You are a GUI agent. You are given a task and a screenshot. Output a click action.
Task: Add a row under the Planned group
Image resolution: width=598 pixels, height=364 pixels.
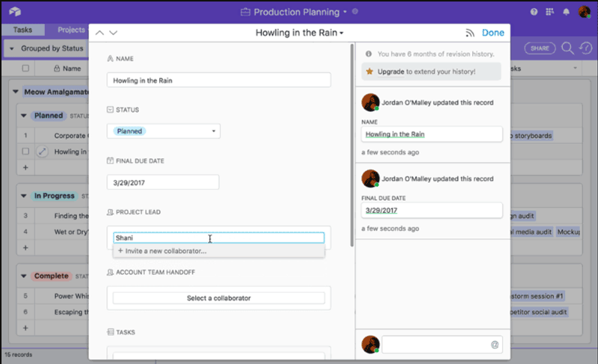click(25, 167)
